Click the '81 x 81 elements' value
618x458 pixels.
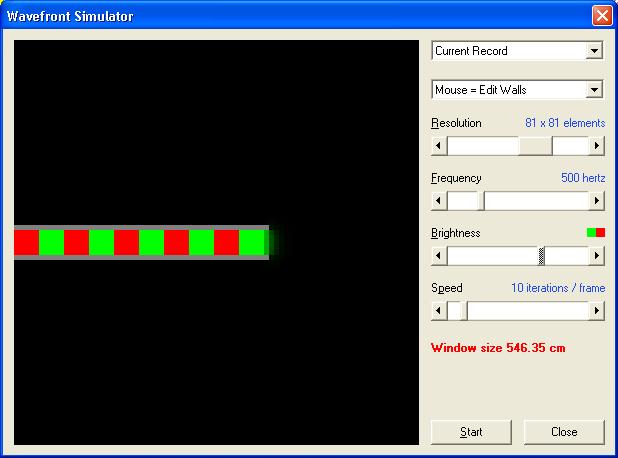point(565,123)
